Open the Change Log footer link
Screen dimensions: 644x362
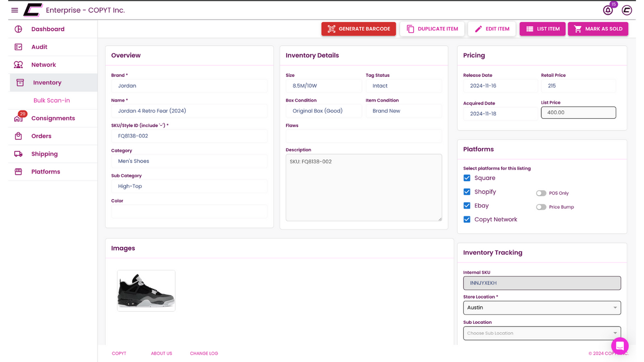[204, 353]
